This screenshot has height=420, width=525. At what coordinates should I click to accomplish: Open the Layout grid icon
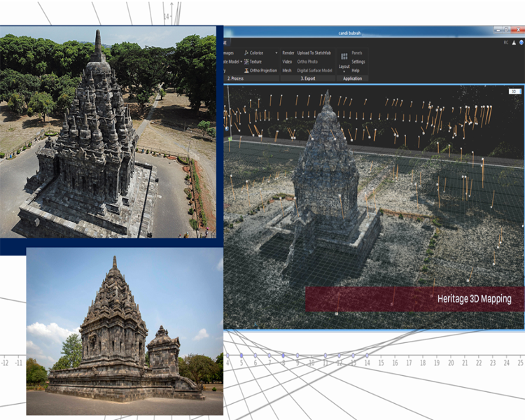coord(344,56)
